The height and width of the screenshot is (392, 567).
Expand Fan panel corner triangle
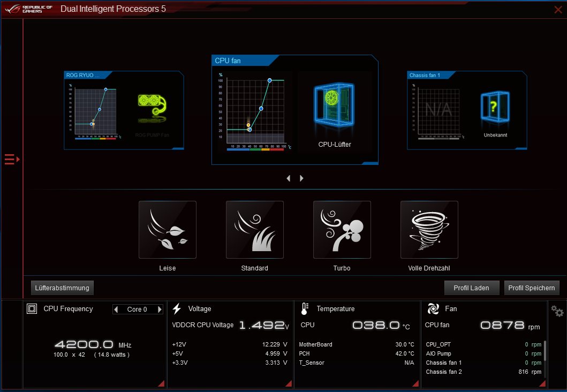click(x=542, y=383)
